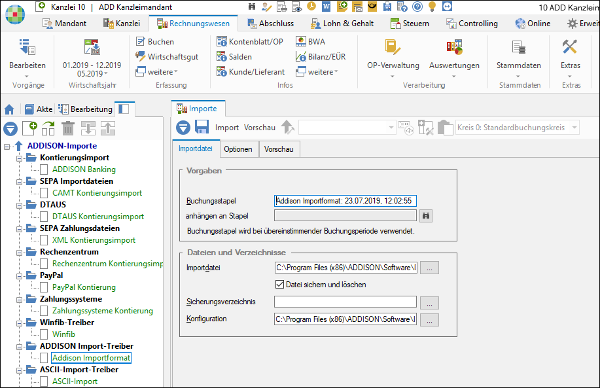The image size is (600, 388).
Task: Open Extras tools ribbon menu
Action: 570,57
